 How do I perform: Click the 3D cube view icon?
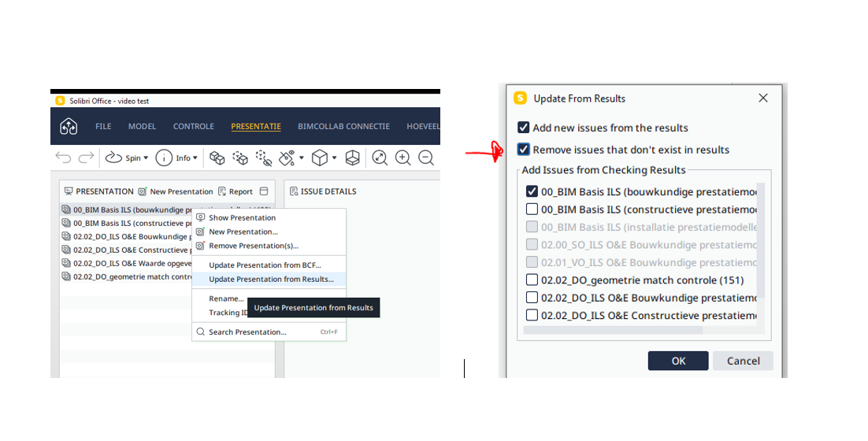click(320, 158)
